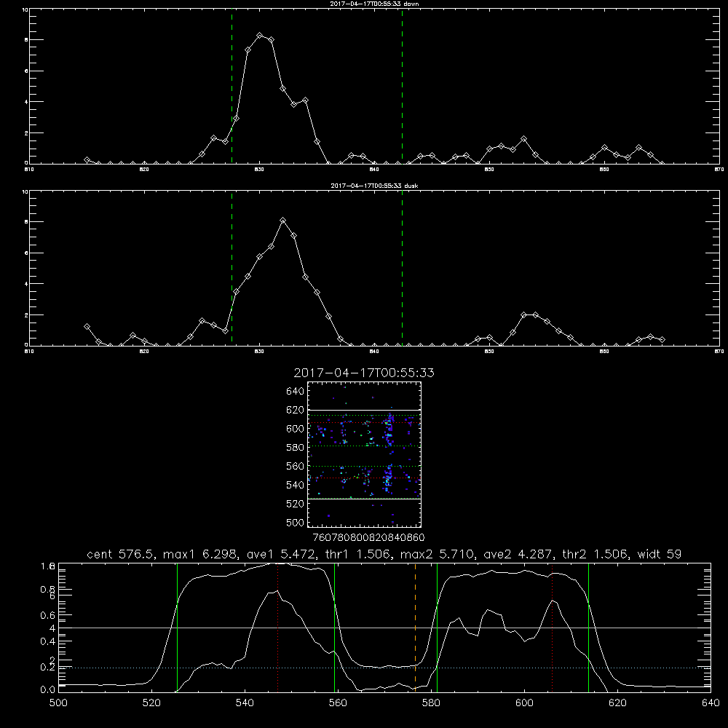Image resolution: width=728 pixels, height=728 pixels.
Task: Click x-axis label 500 of bottom profile plot
Action: click(x=58, y=703)
